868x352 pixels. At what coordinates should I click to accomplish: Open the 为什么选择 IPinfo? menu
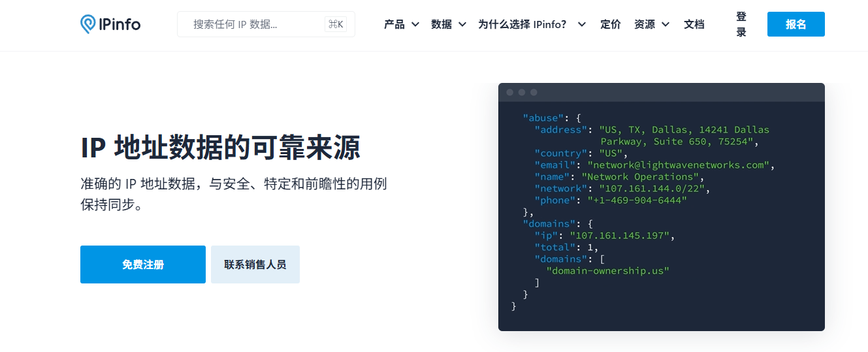point(522,24)
